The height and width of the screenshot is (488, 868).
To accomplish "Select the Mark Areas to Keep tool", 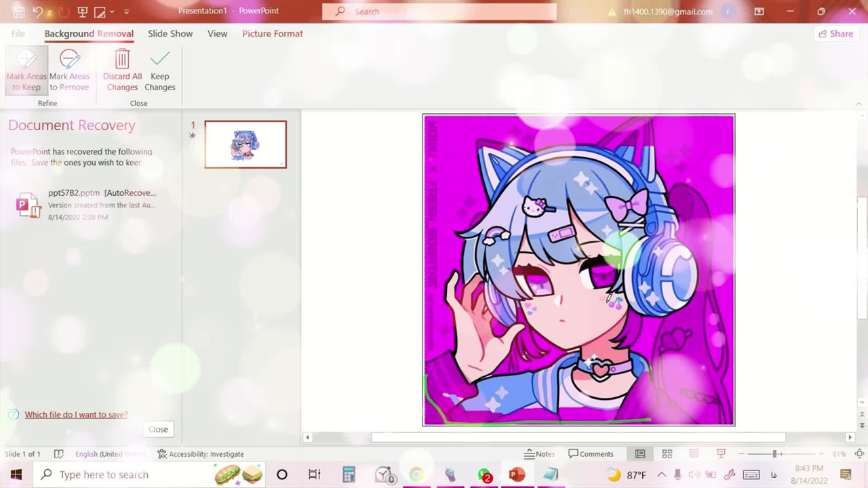I will pos(26,70).
